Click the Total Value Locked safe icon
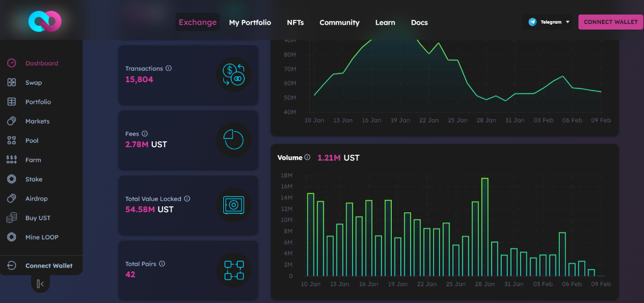Viewport: 644px width, 303px height. (x=233, y=205)
